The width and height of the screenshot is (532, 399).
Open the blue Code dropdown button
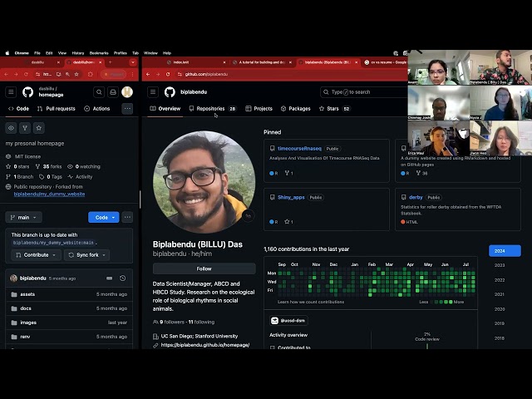tap(103, 217)
